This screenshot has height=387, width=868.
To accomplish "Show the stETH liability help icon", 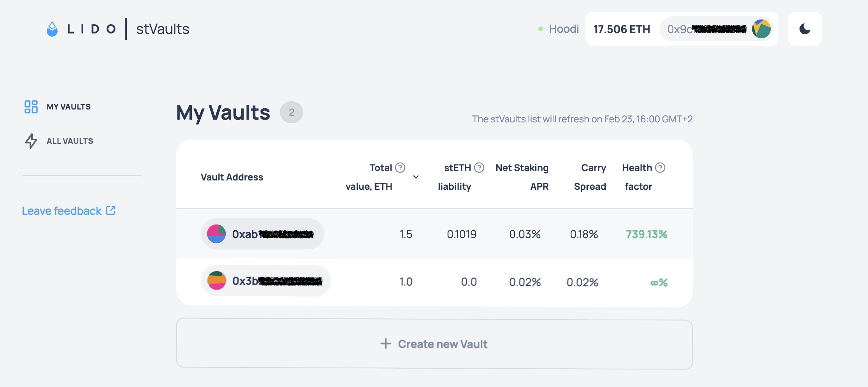I will 479,168.
